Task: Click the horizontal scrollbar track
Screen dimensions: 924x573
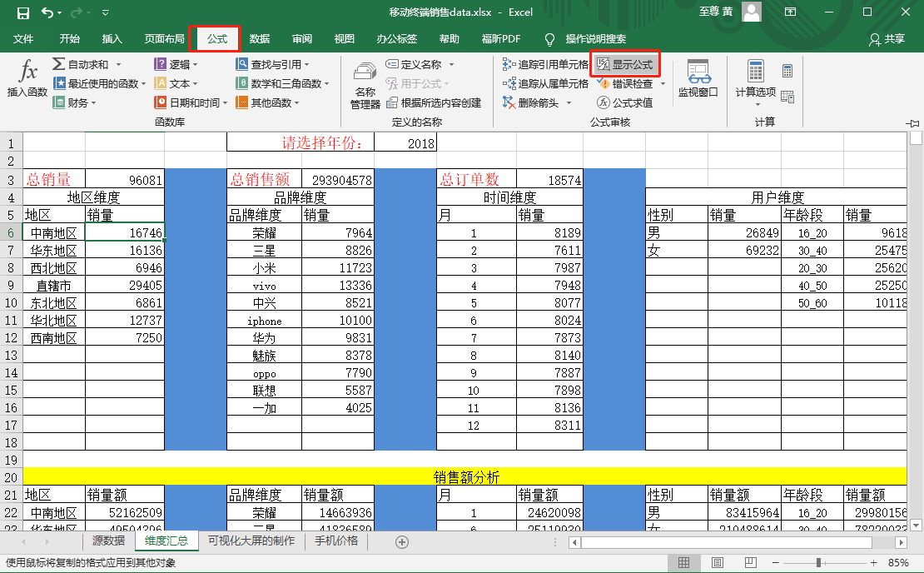Action: (x=726, y=542)
